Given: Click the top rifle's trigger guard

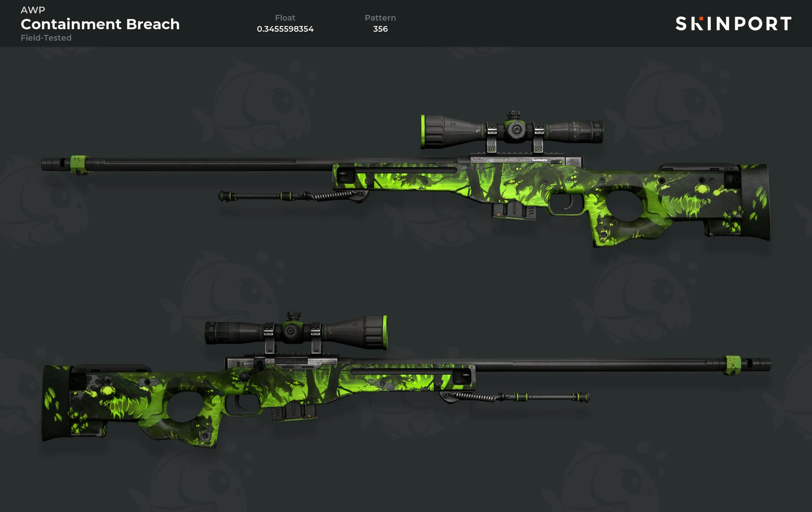Looking at the screenshot, I should point(566,203).
